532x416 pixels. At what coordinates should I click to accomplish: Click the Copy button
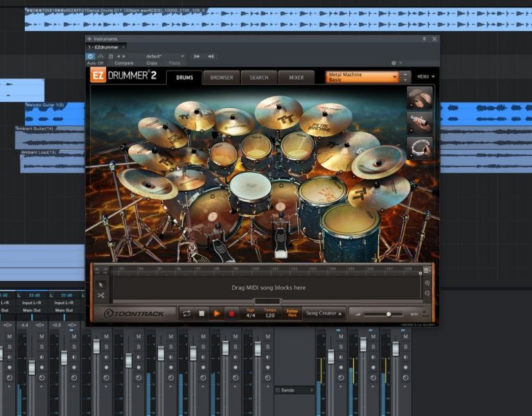152,63
